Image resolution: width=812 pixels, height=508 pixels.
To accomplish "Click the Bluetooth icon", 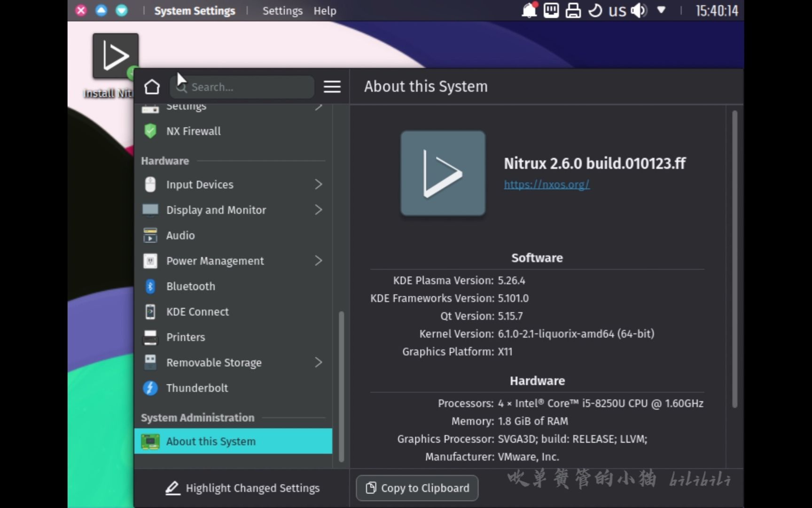I will tap(150, 286).
